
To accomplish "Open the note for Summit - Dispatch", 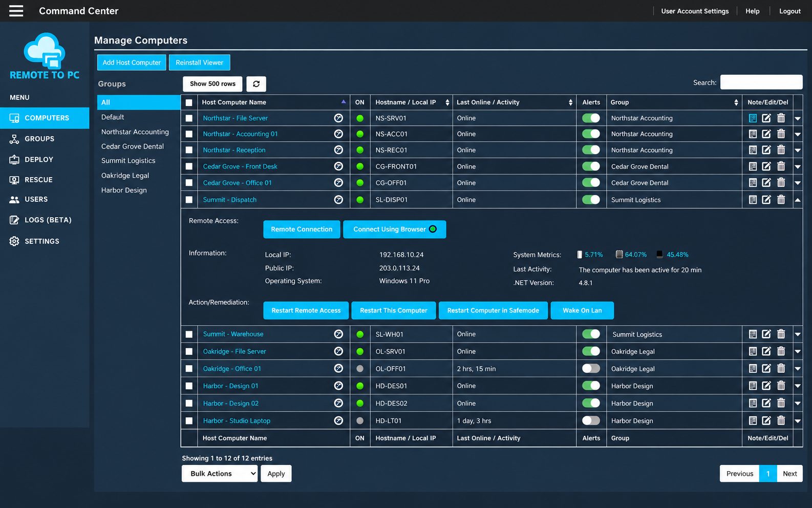I will [753, 200].
